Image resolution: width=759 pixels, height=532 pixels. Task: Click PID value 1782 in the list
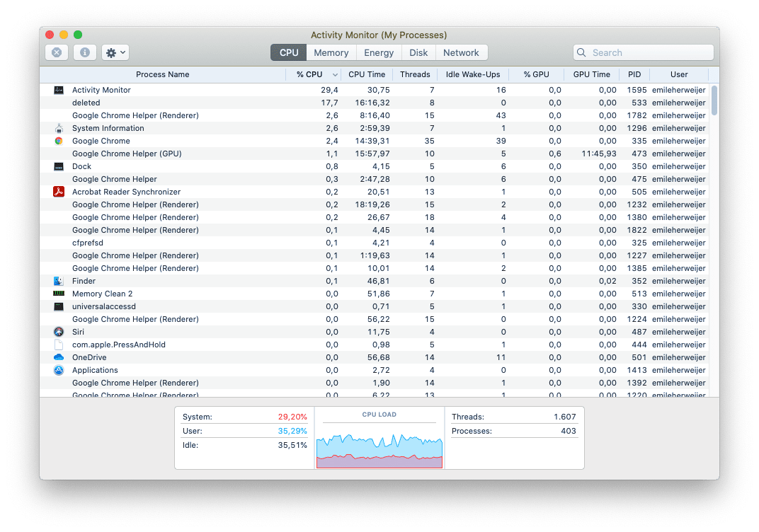[637, 115]
